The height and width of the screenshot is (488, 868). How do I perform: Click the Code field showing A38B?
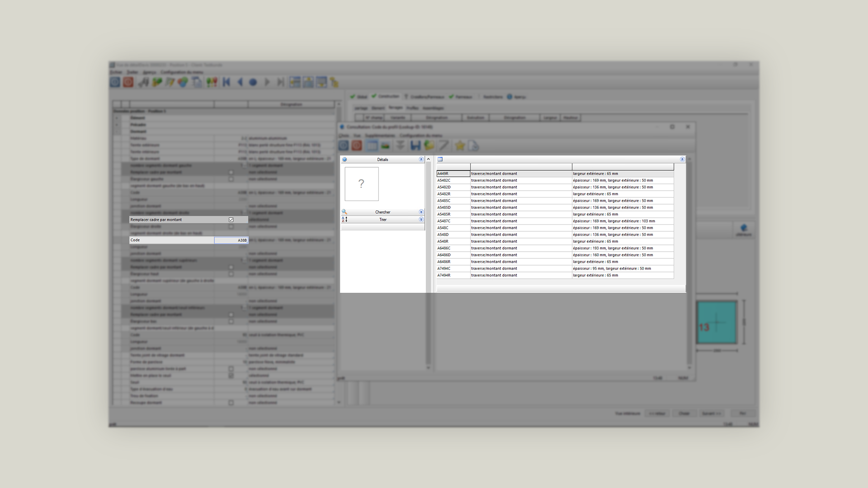tap(231, 240)
